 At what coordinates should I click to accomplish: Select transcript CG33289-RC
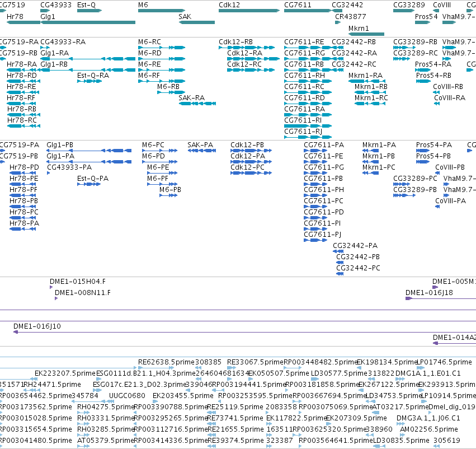coord(415,53)
